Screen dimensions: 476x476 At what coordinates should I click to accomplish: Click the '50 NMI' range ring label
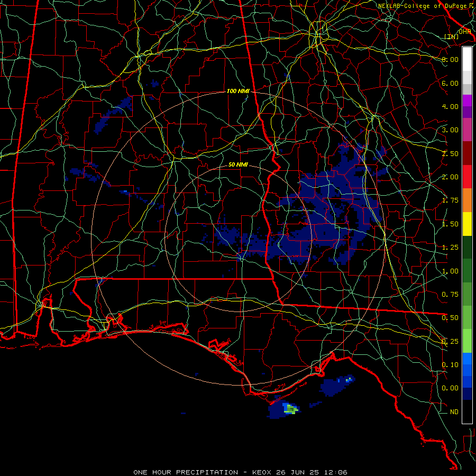238,164
